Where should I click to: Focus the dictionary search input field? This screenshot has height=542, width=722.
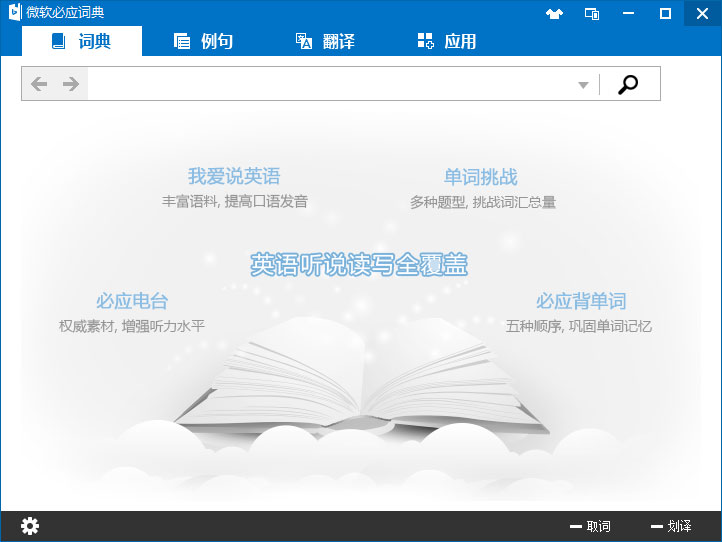tap(331, 84)
